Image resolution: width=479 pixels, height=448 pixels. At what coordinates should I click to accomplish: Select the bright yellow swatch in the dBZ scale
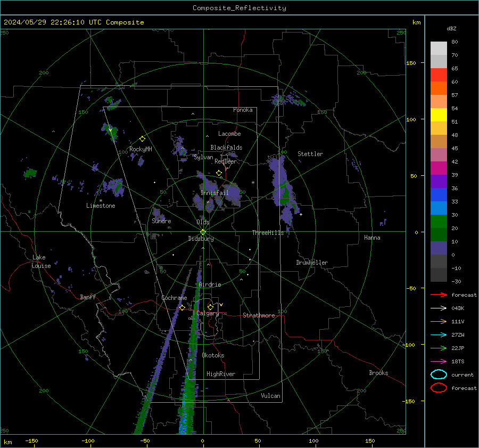[439, 115]
